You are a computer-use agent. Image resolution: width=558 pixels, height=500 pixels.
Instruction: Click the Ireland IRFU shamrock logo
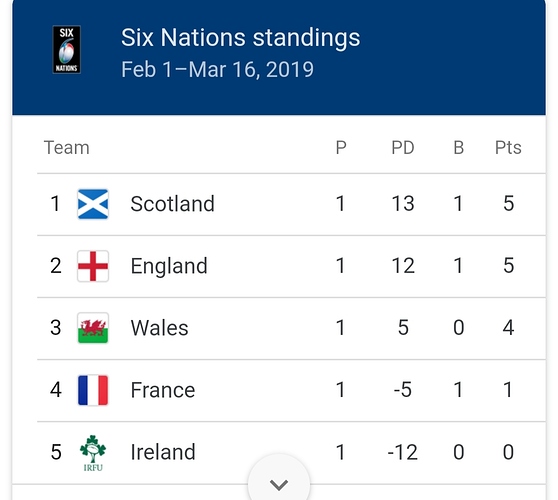click(93, 453)
